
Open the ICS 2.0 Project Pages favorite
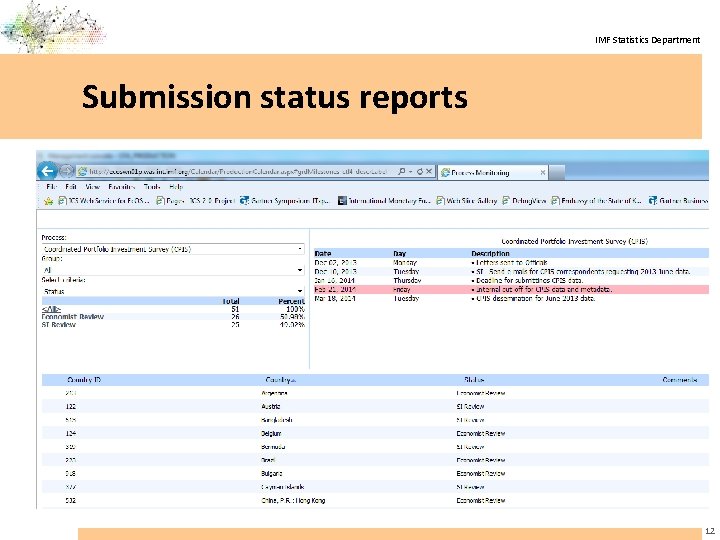[196, 201]
